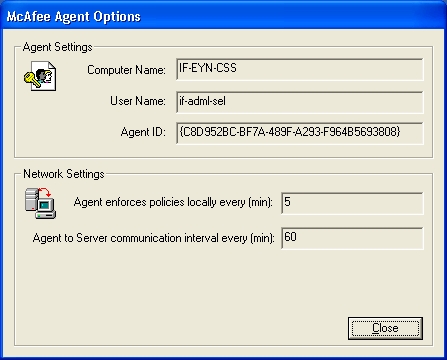The height and width of the screenshot is (360, 447).
Task: Click the server communication interval field showing 60
Action: coord(352,238)
